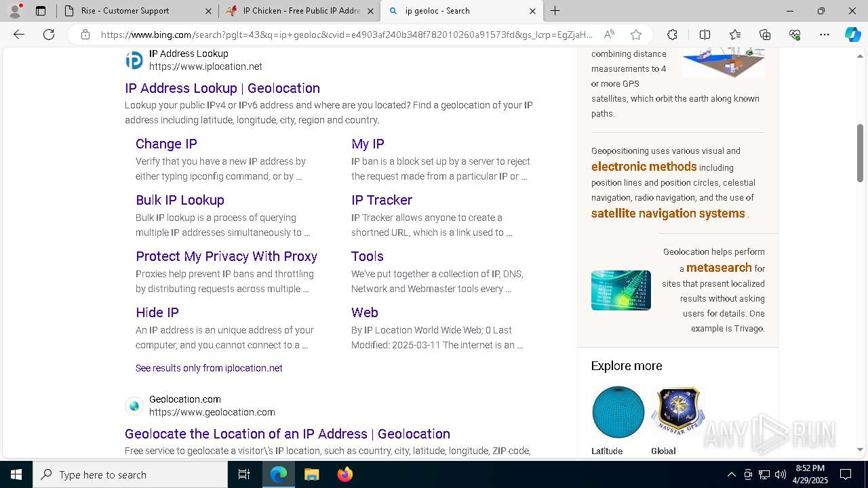Open the Latitude globe thumbnail
The image size is (868, 488).
click(x=618, y=412)
